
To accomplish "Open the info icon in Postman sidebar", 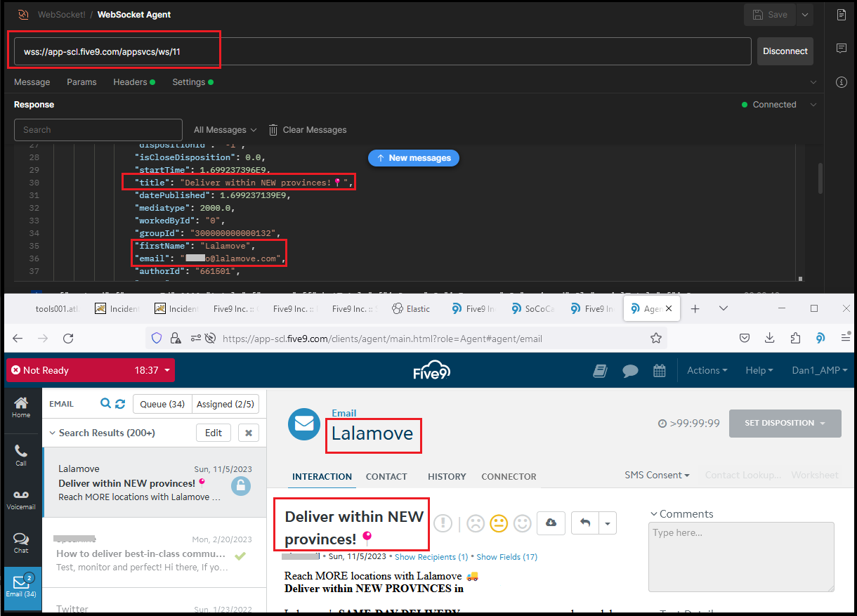I will (841, 82).
